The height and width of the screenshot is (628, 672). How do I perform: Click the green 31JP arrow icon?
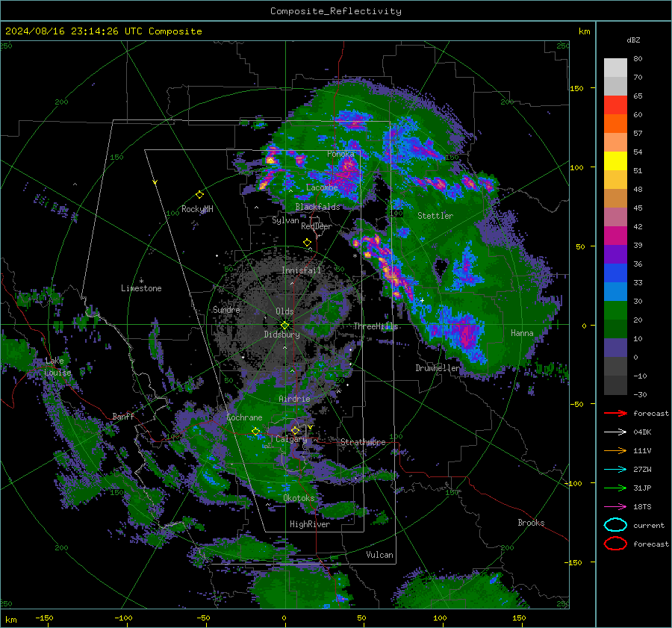(x=615, y=488)
